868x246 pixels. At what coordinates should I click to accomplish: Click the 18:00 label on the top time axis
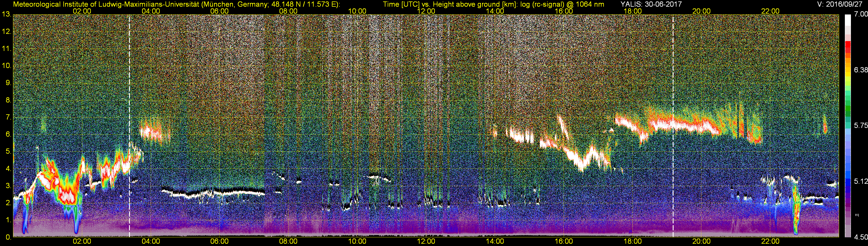632,11
